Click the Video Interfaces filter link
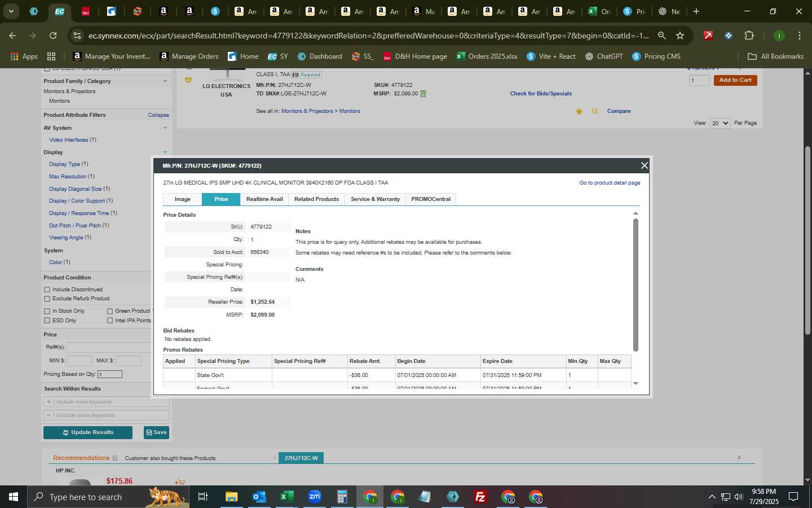812x508 pixels. (x=69, y=140)
